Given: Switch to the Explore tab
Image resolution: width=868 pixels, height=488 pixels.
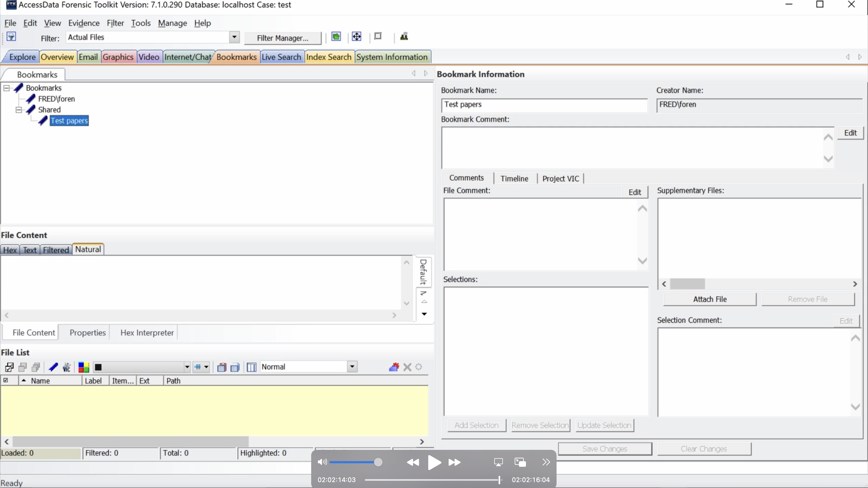Looking at the screenshot, I should click(x=22, y=57).
